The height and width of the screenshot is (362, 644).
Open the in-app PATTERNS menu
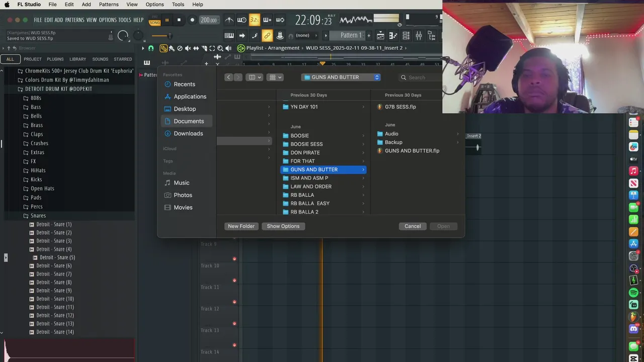click(x=74, y=20)
